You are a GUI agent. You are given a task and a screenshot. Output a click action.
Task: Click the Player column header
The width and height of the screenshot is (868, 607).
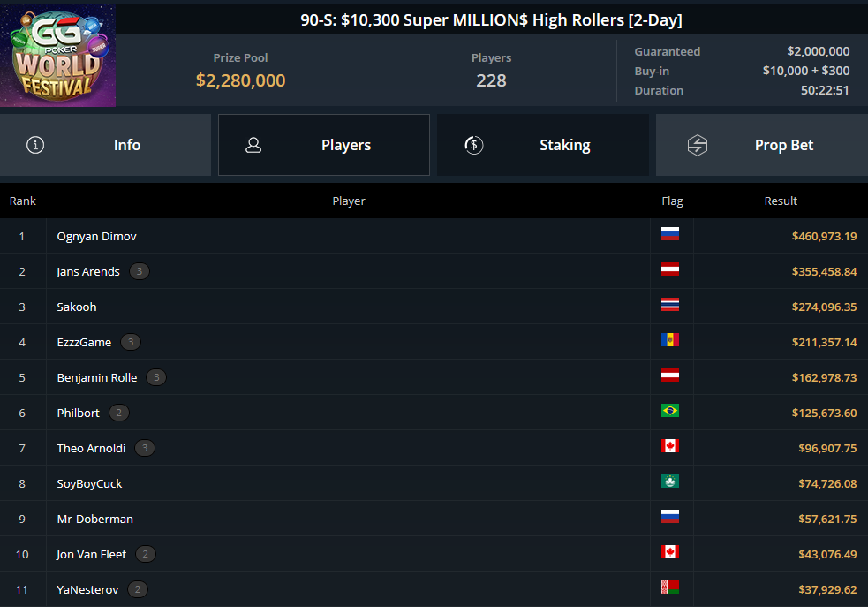pyautogui.click(x=349, y=201)
